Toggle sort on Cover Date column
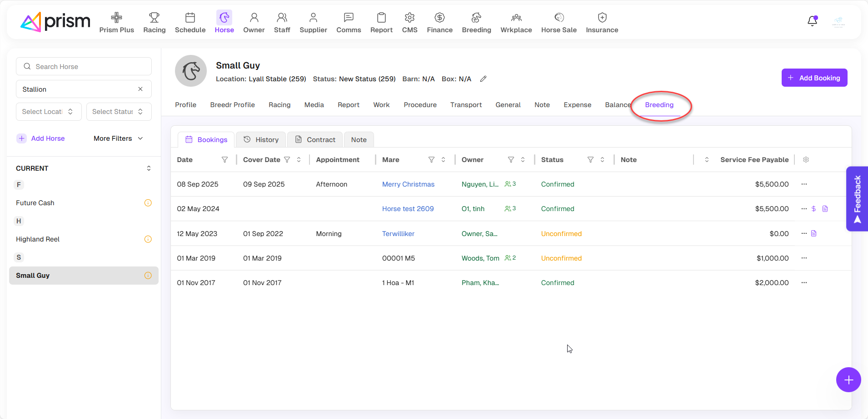This screenshot has height=419, width=868. click(299, 160)
